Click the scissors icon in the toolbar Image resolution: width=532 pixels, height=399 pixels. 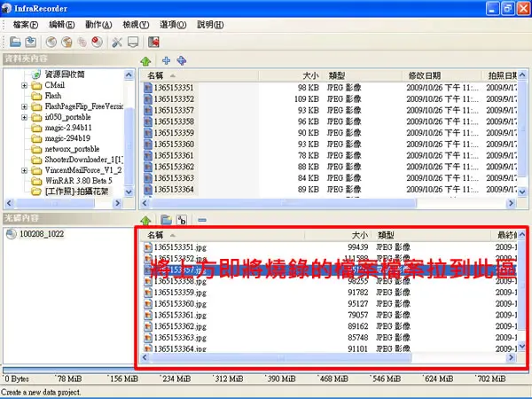pos(117,42)
